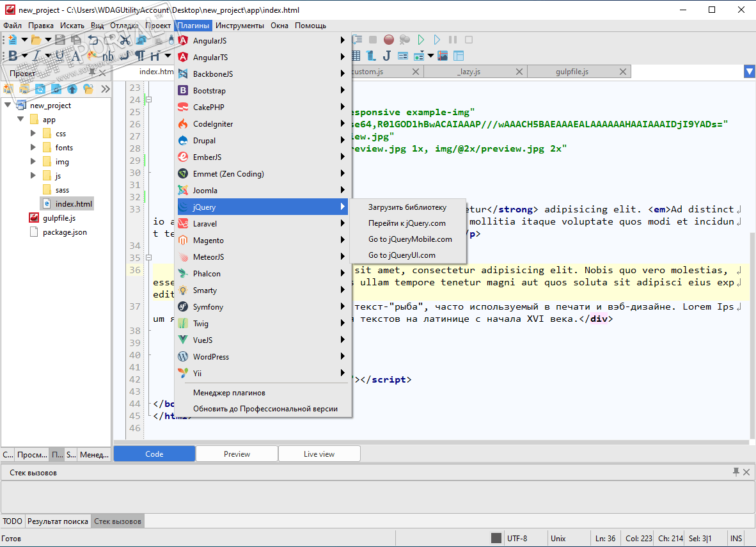Image resolution: width=756 pixels, height=547 pixels.
Task: Click the Underline formatting icon
Action: (x=60, y=56)
